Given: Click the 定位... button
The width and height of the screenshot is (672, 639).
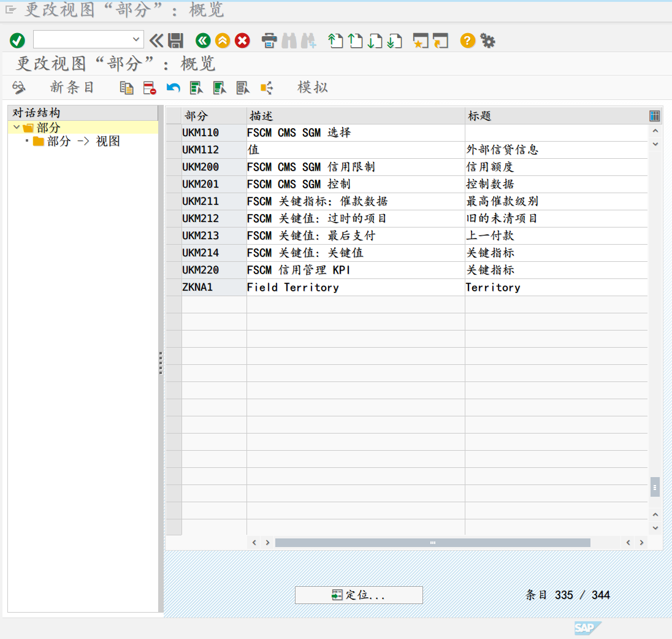Looking at the screenshot, I should tap(359, 595).
